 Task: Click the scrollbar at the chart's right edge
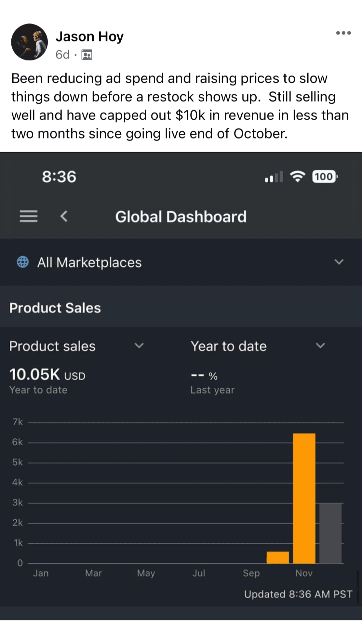point(358,587)
